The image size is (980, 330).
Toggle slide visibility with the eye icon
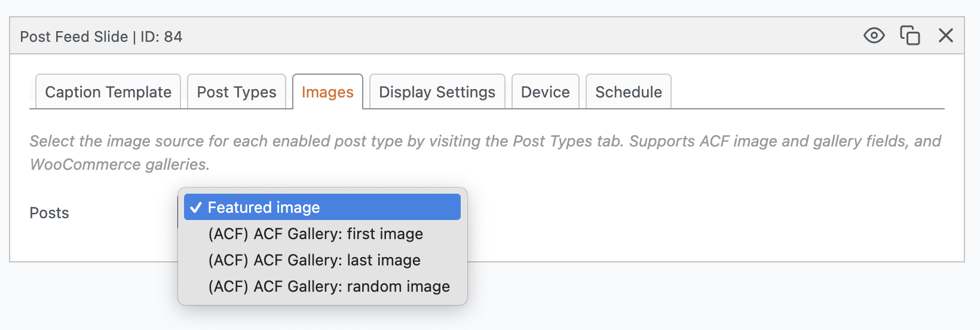874,36
